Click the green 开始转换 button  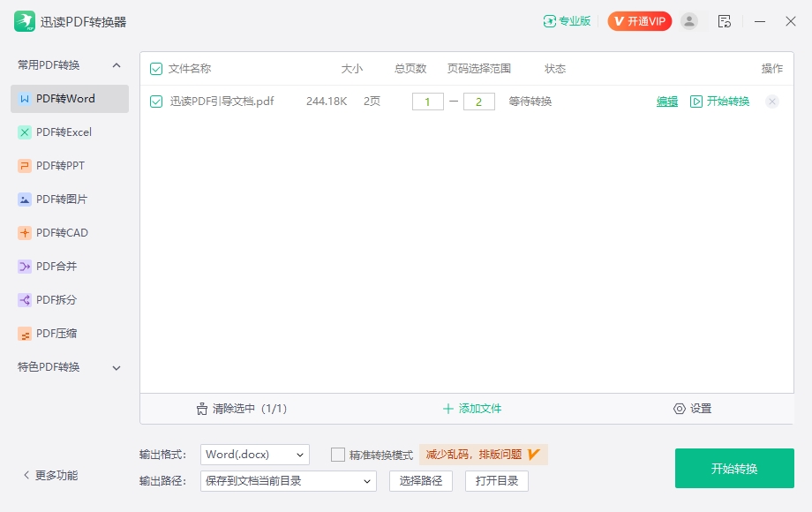click(x=734, y=469)
